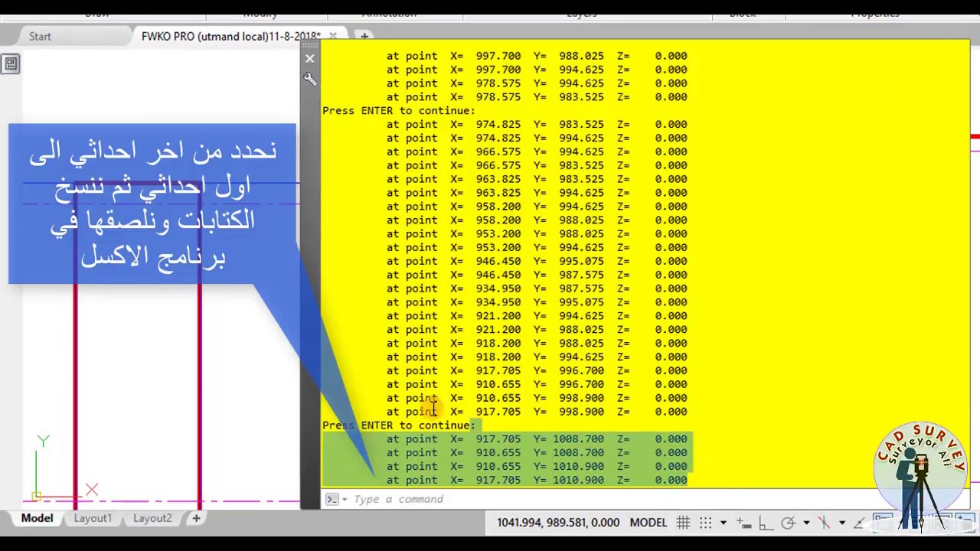The height and width of the screenshot is (551, 980).
Task: Expand isometric drafting plane dropdown
Action: click(x=841, y=523)
